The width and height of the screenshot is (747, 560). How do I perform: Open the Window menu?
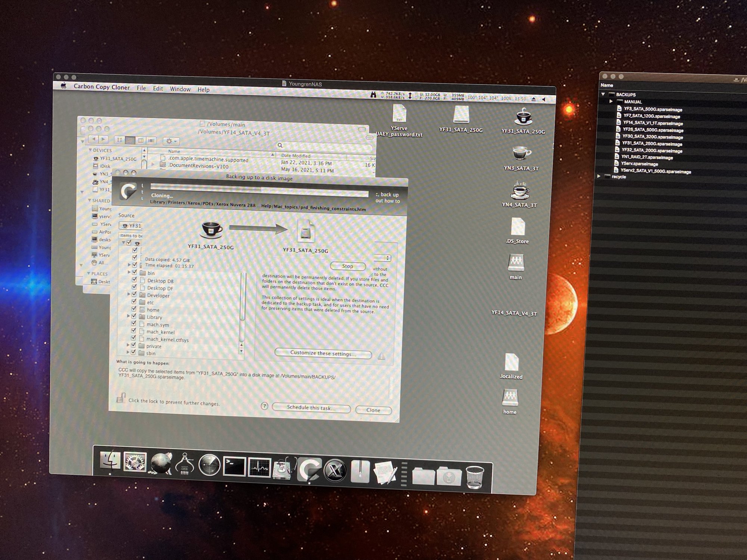pos(180,89)
